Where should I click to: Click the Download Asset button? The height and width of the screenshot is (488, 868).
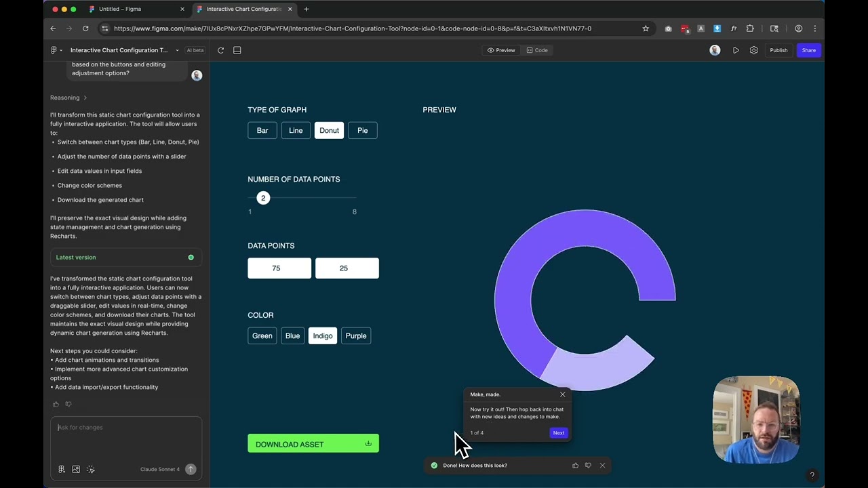(x=313, y=444)
